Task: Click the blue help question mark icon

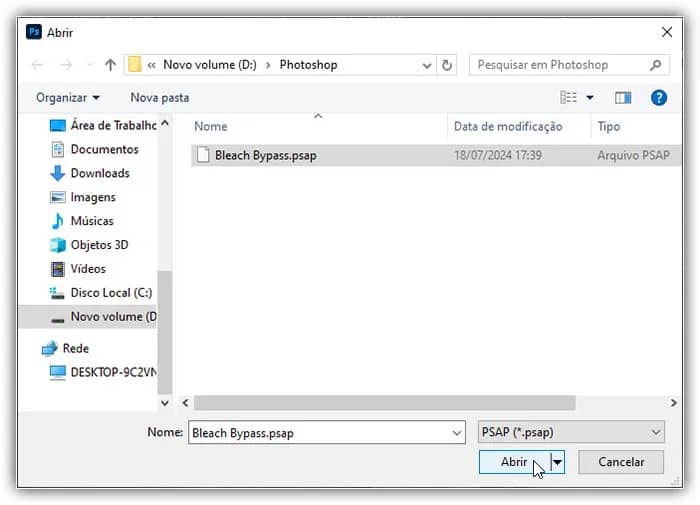Action: tap(658, 97)
